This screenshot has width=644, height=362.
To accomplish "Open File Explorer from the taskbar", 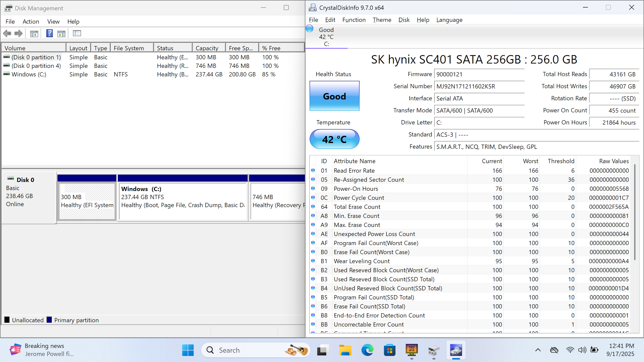I will pyautogui.click(x=345, y=350).
